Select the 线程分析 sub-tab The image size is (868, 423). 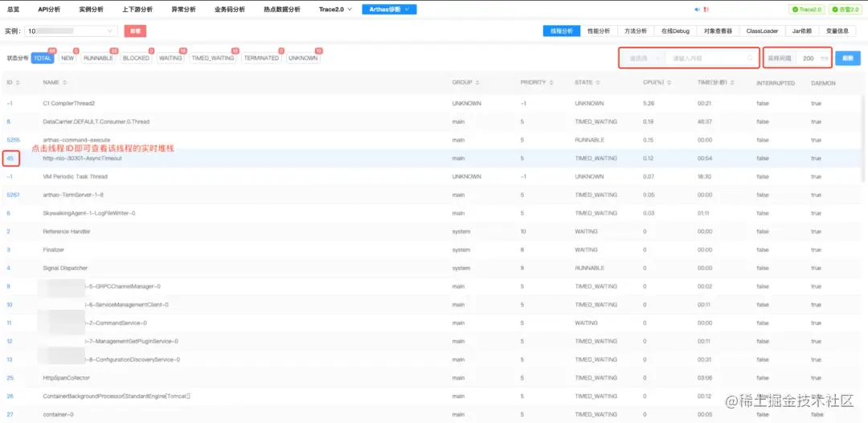coord(562,31)
